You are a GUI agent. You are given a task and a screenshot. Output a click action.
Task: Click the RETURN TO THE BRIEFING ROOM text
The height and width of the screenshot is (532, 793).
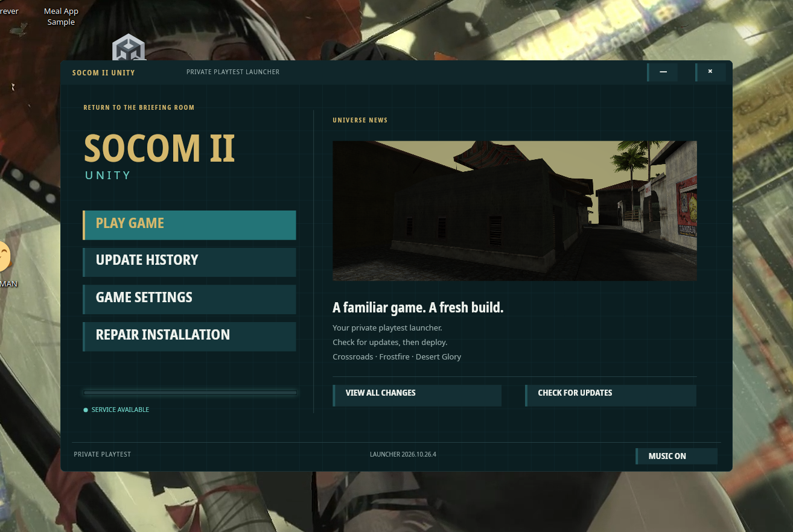[x=139, y=107]
